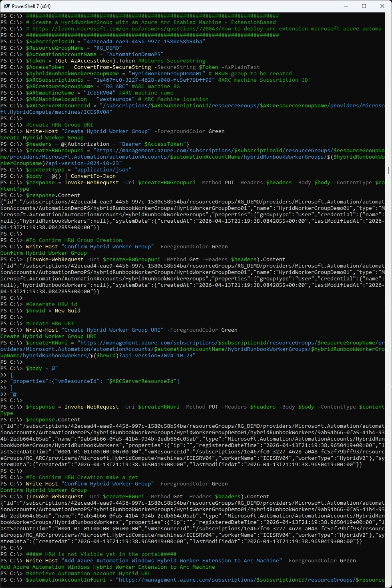Minimize the PowerShell 7 window
The height and width of the screenshot is (588, 392).
(x=346, y=6)
